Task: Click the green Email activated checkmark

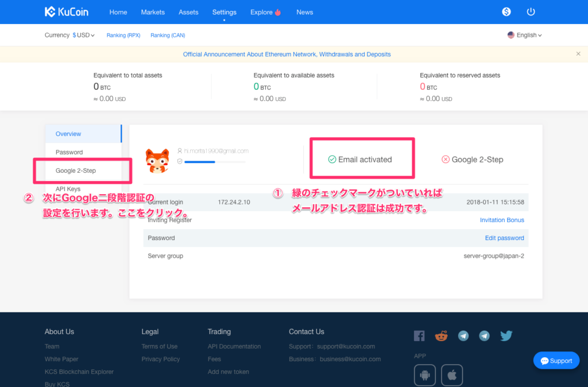Action: pyautogui.click(x=332, y=160)
